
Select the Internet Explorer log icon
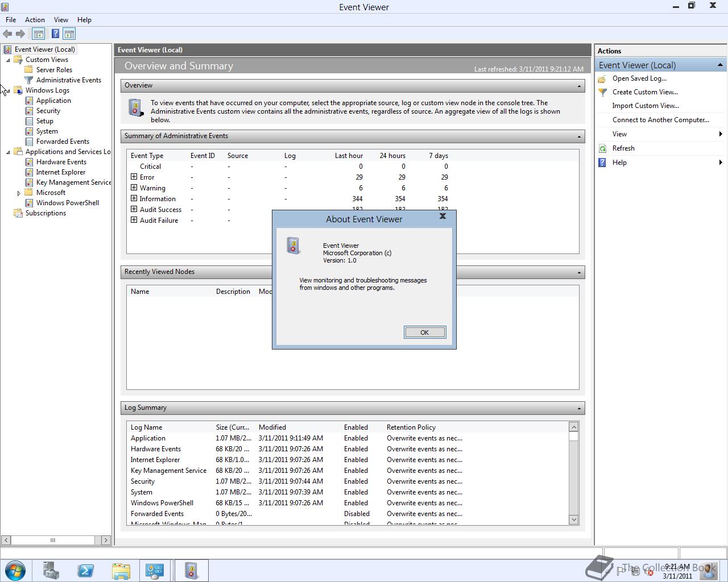tap(29, 172)
